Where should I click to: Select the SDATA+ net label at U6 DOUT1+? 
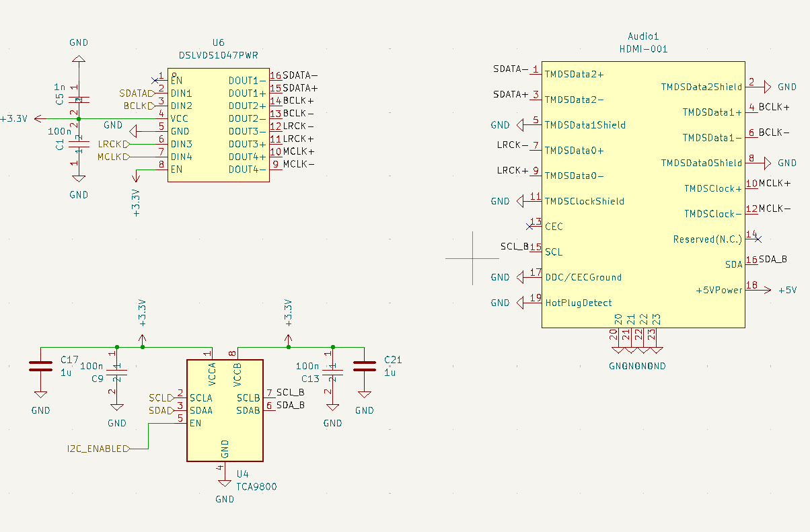point(300,88)
